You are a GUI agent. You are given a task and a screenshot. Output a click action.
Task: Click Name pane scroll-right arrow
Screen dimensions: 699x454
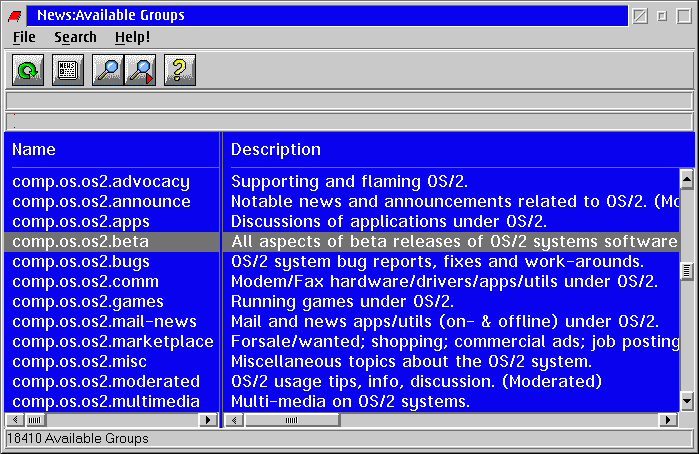click(208, 420)
